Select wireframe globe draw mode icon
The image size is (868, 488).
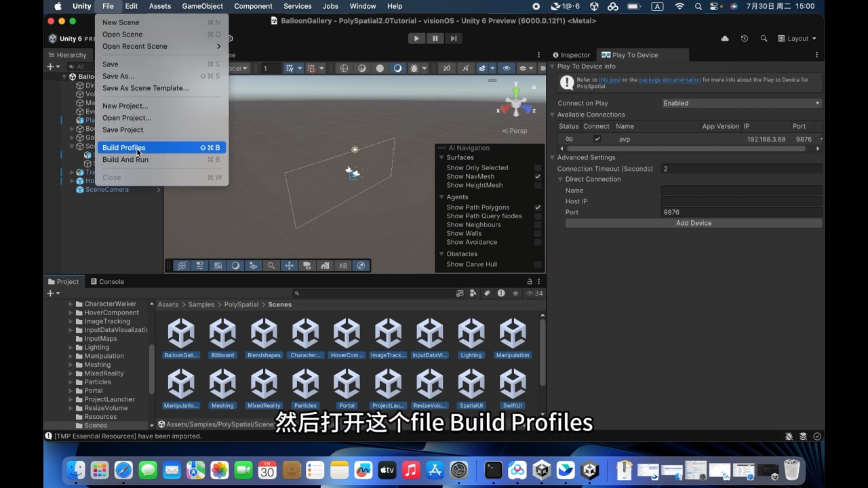(344, 68)
